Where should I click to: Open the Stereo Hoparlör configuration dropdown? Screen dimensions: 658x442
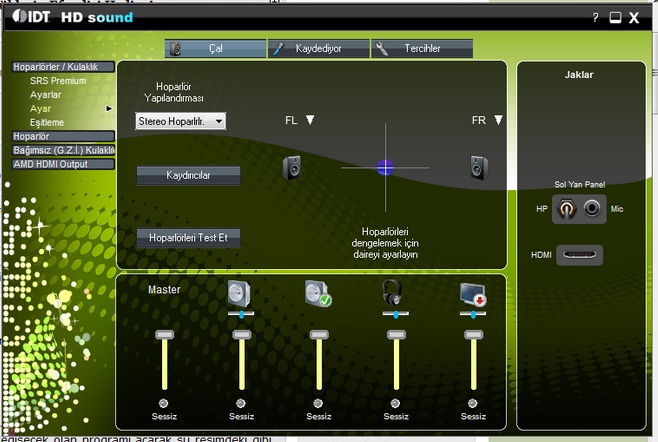[181, 121]
